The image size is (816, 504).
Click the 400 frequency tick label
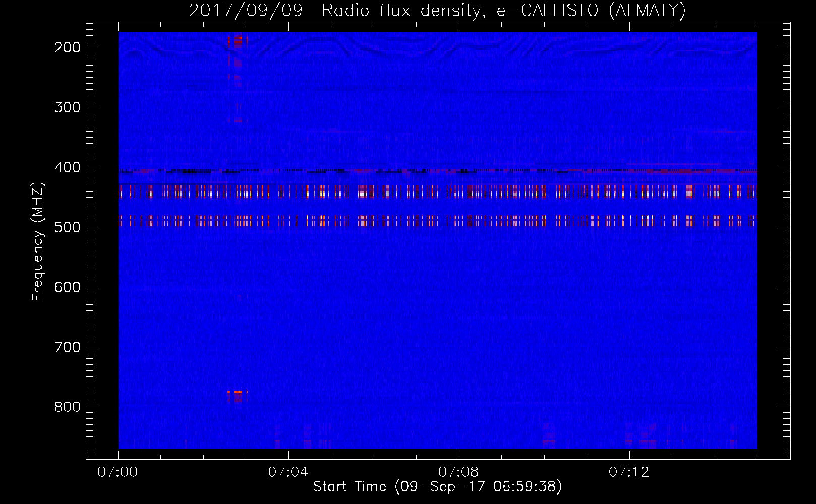pos(68,167)
